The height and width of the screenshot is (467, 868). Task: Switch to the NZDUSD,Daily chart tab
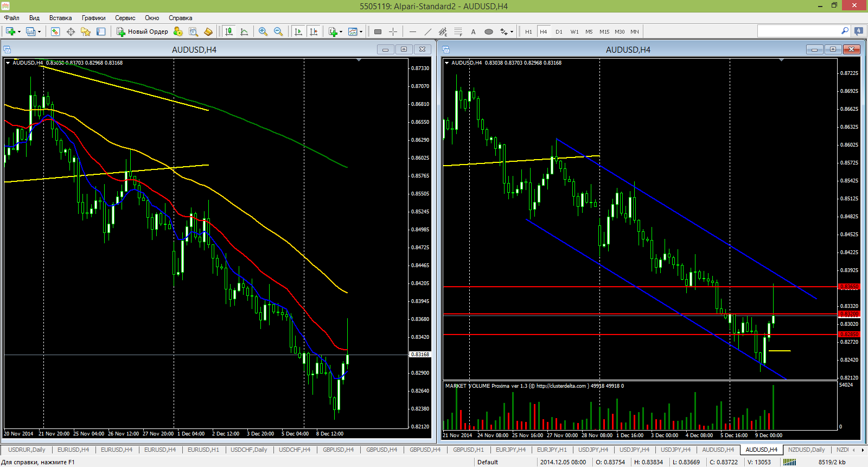pos(806,450)
